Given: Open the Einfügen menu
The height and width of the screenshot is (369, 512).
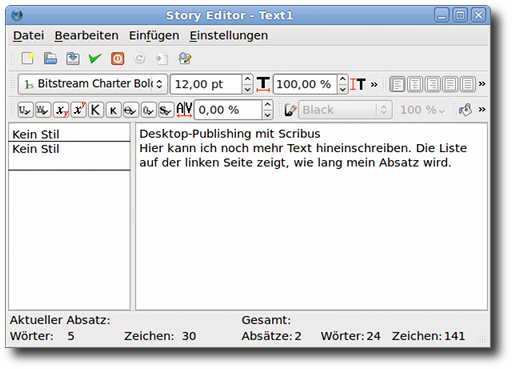Looking at the screenshot, I should 154,35.
